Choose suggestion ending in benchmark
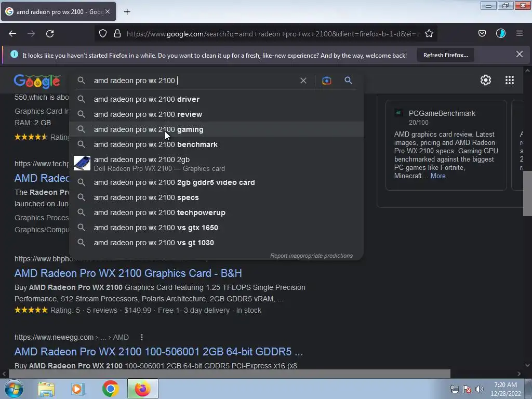Viewport: 532px width, 399px height. [216, 144]
